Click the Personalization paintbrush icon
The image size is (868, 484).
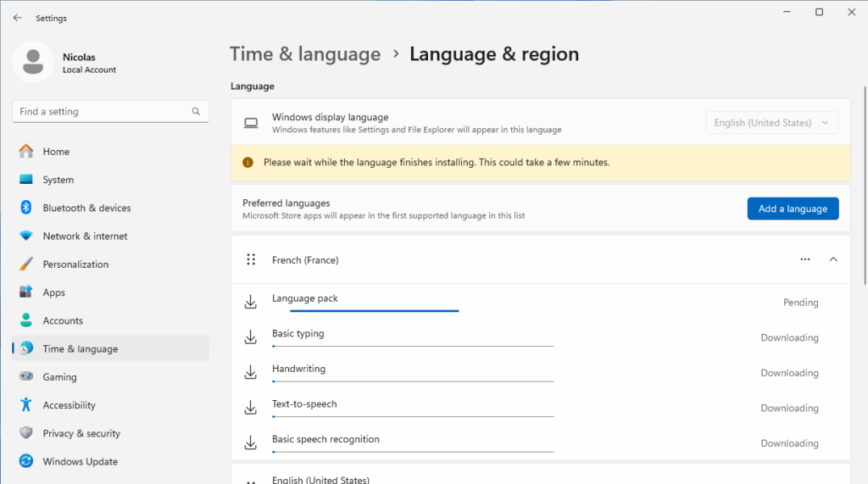(x=26, y=264)
